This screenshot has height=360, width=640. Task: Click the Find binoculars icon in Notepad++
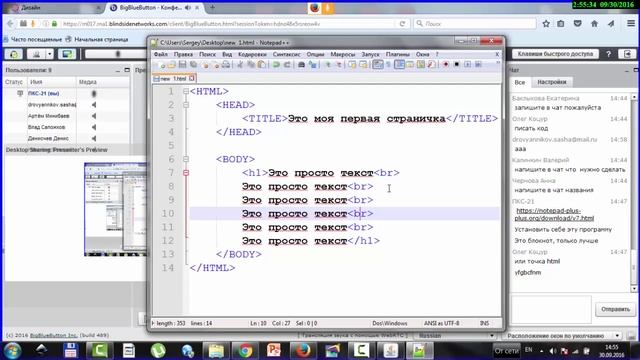(301, 64)
